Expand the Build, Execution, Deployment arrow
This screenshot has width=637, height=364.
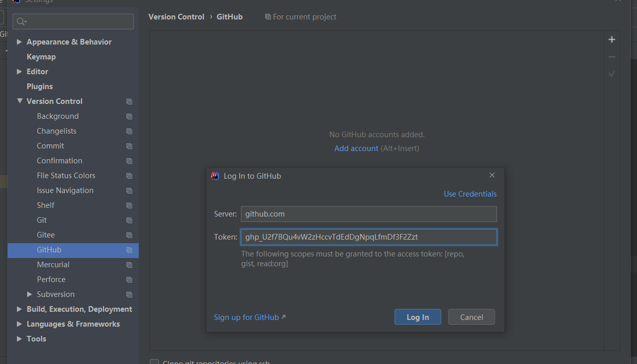click(x=19, y=309)
